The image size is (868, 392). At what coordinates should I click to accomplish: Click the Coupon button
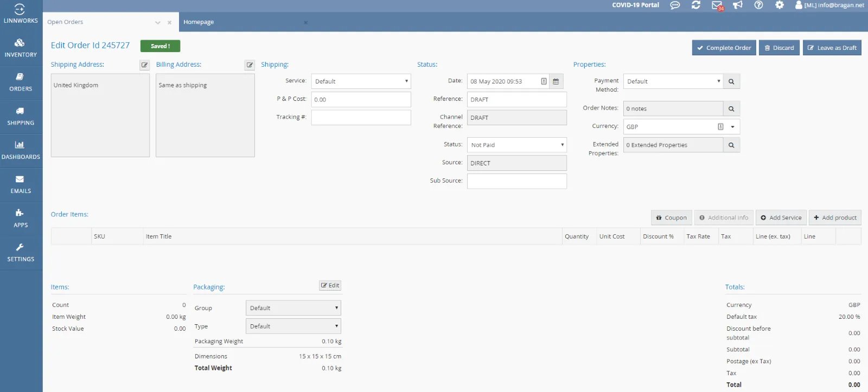coord(672,217)
